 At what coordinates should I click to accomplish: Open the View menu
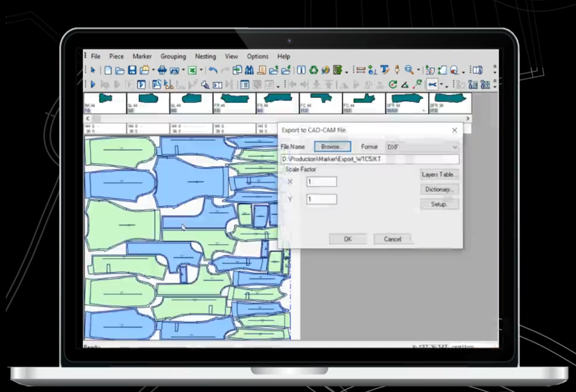(x=231, y=56)
